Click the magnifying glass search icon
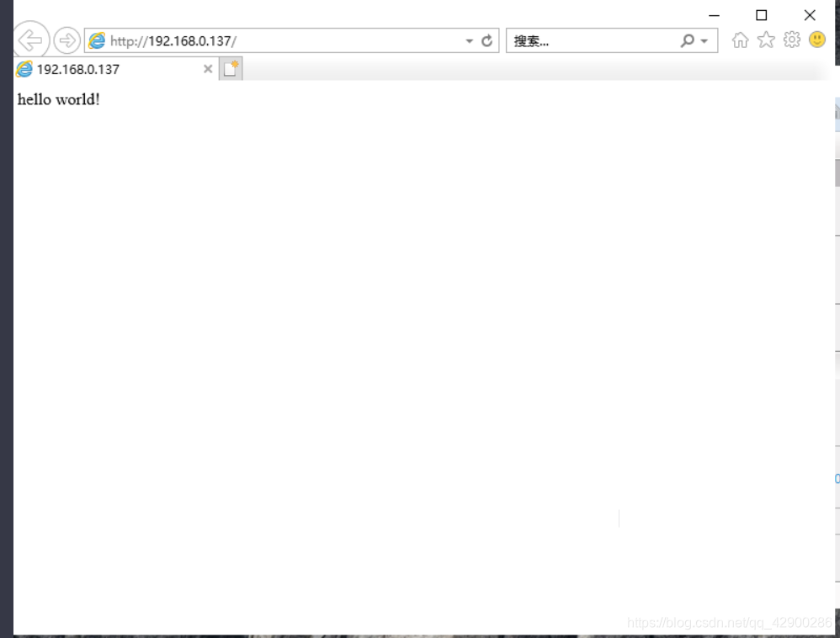 pyautogui.click(x=687, y=40)
